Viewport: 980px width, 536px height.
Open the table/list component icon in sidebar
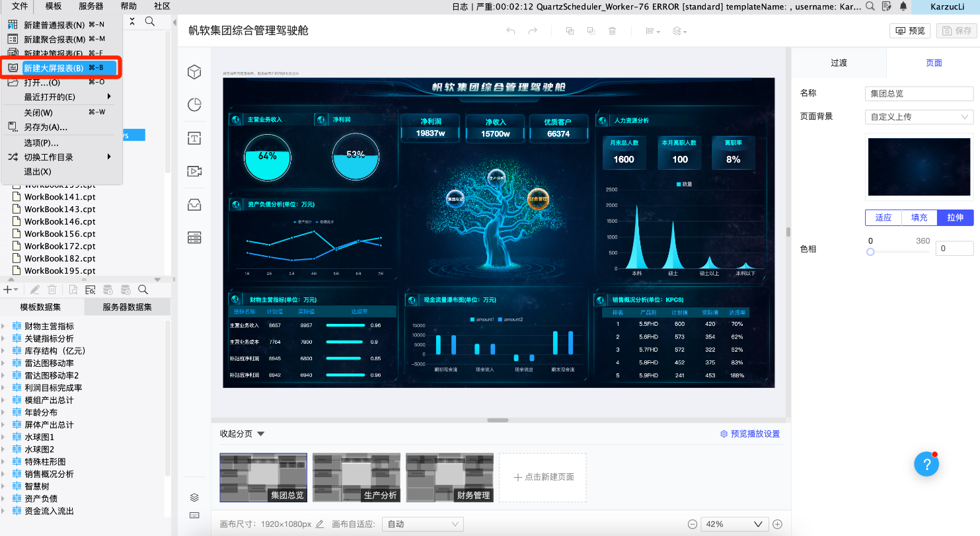pyautogui.click(x=194, y=237)
